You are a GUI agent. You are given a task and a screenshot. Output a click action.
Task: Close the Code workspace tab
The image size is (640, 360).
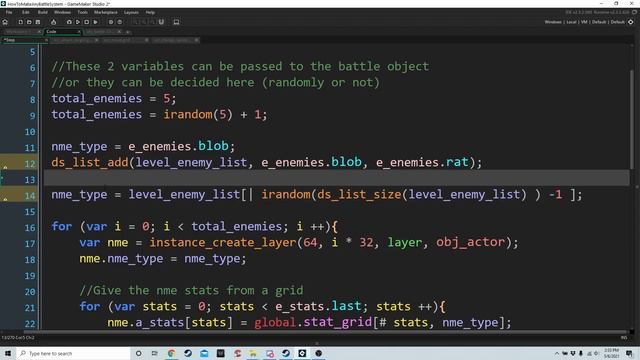coord(79,31)
